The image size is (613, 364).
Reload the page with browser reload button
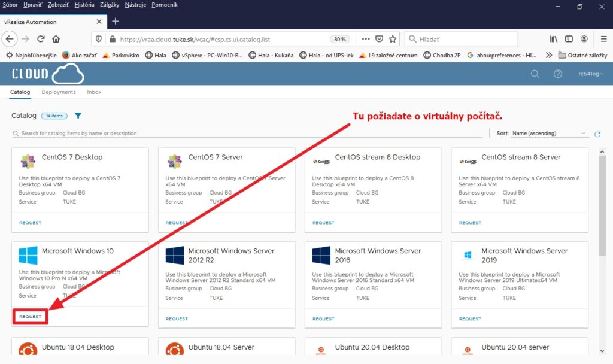click(x=41, y=39)
